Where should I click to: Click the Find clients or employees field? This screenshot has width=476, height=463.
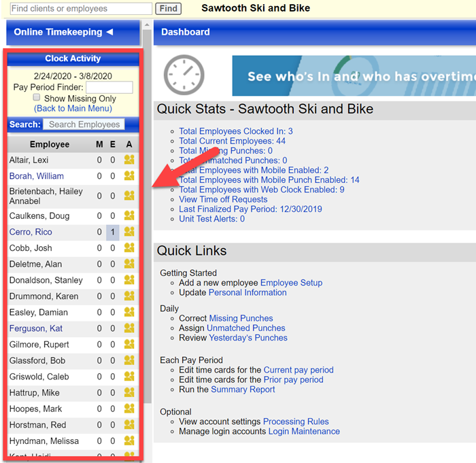80,9
